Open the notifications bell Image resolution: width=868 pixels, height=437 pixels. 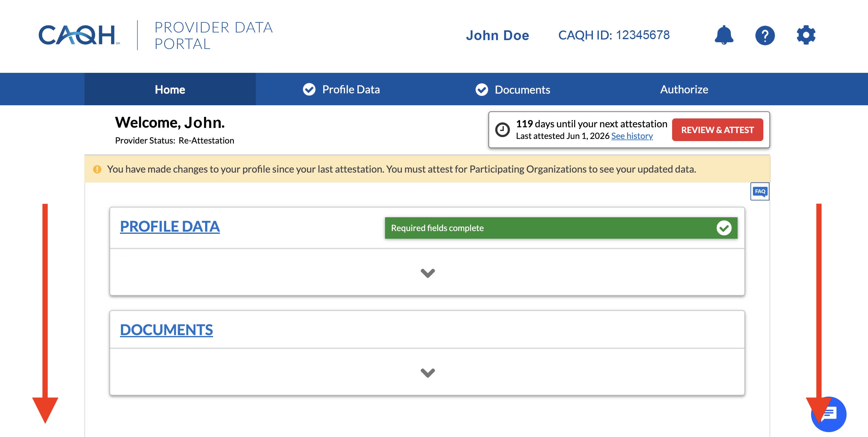pos(724,35)
